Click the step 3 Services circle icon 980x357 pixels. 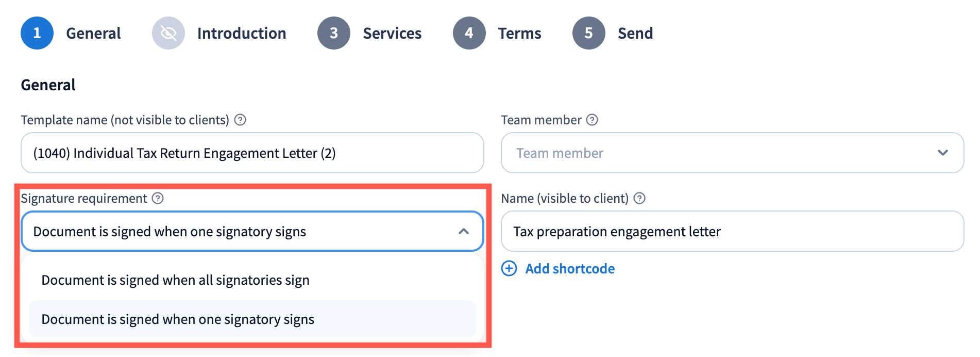click(x=334, y=33)
